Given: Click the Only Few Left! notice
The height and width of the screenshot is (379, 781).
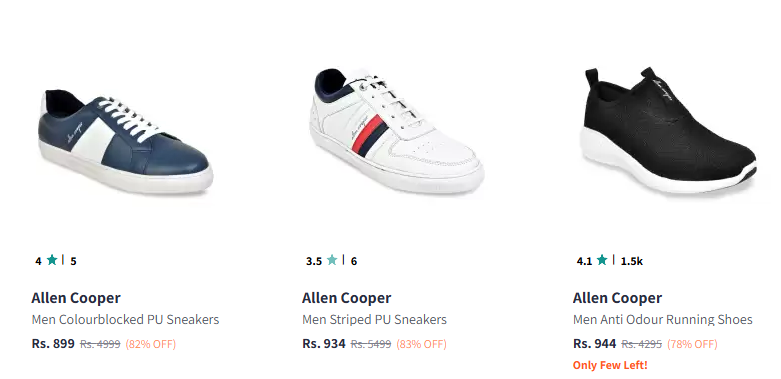Looking at the screenshot, I should pos(610,365).
